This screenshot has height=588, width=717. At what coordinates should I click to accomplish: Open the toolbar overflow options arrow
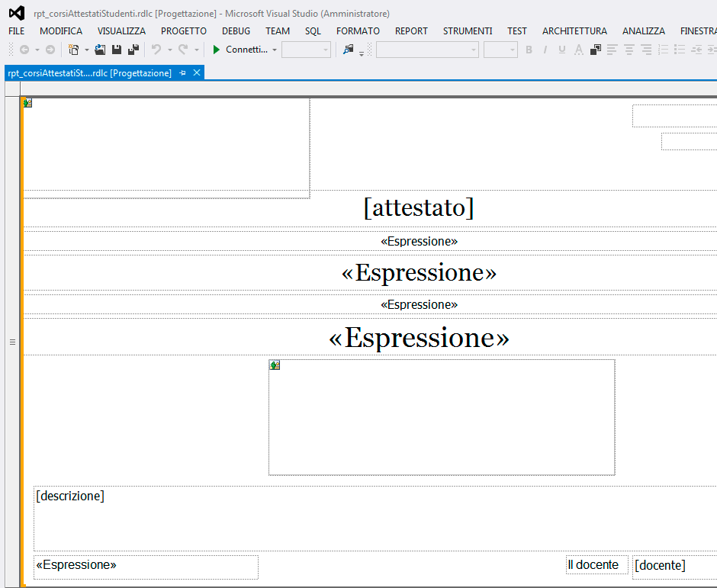pos(362,53)
